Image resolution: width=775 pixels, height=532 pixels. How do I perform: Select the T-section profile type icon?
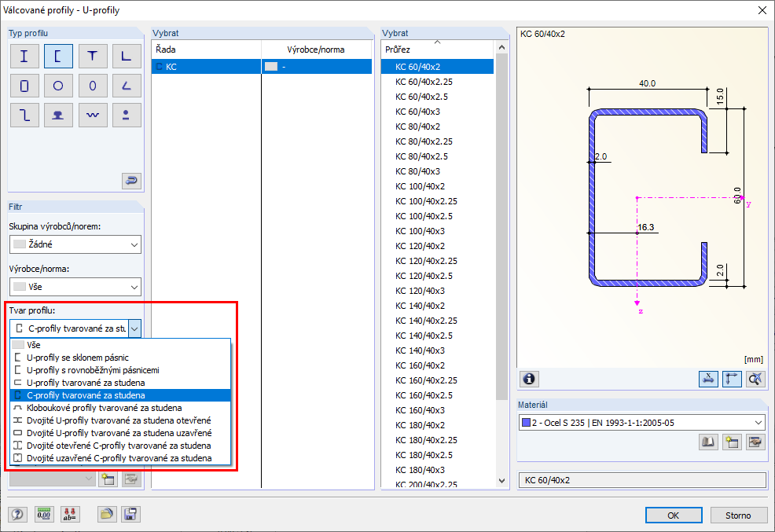pyautogui.click(x=93, y=57)
